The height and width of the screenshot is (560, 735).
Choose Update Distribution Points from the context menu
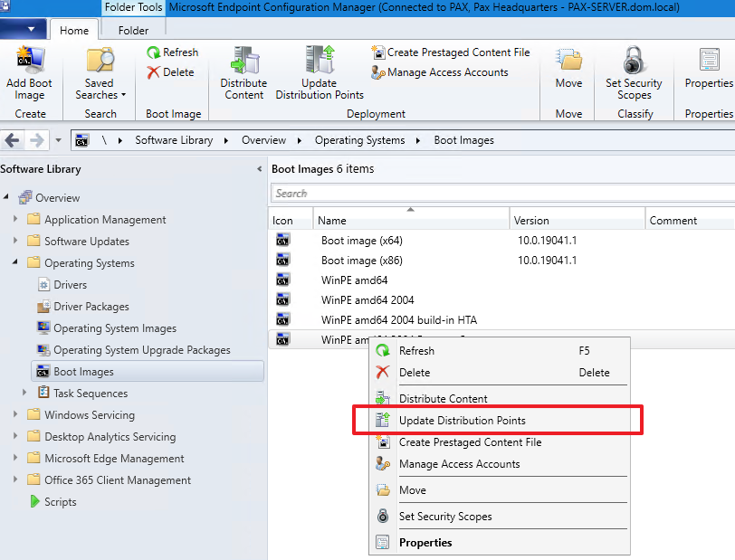point(462,421)
